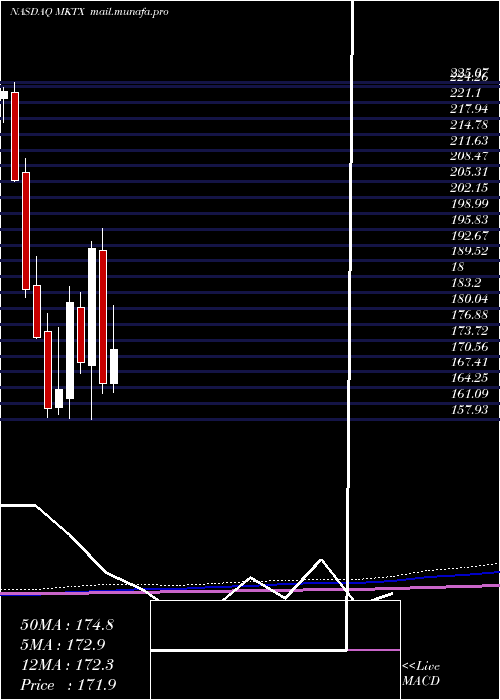This screenshot has width=500, height=700.
Task: Click the Price : 171.9 readout
Action: (68, 685)
